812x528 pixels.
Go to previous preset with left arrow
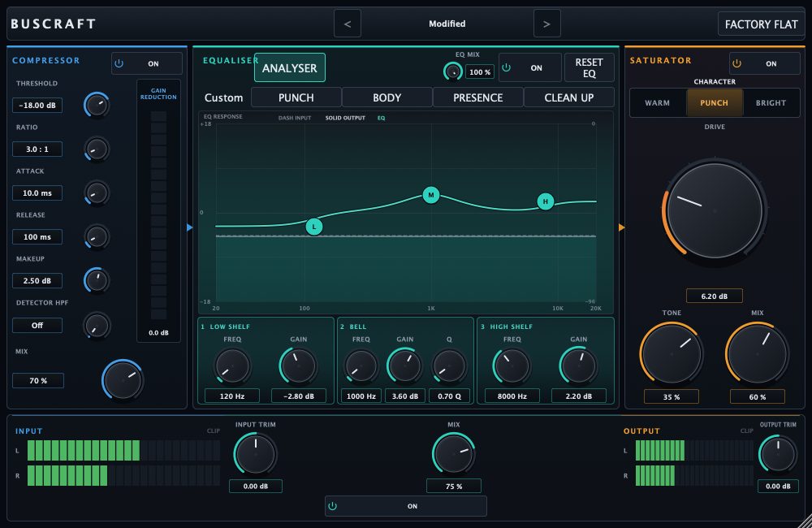348,24
